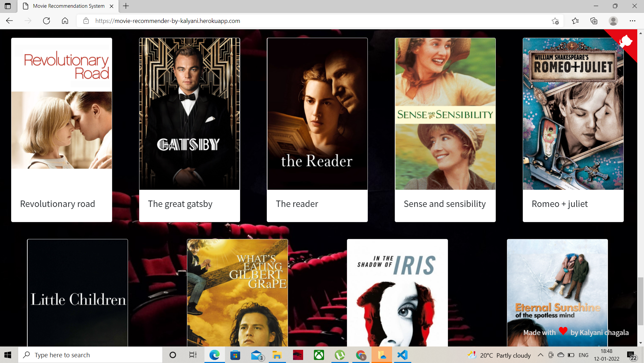
Task: Open the notifications center
Action: [x=631, y=355]
